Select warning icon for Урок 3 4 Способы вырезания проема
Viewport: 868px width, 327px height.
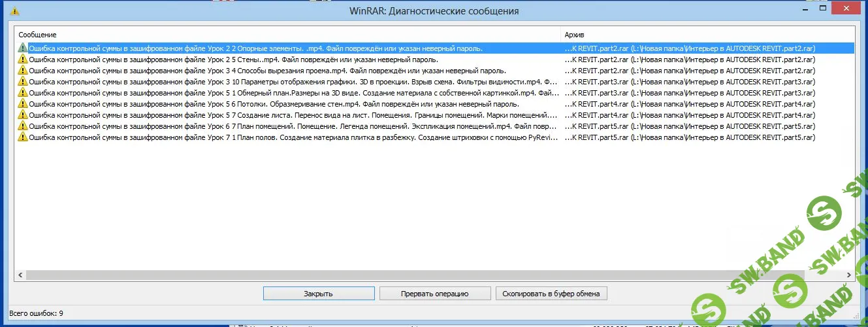(23, 71)
